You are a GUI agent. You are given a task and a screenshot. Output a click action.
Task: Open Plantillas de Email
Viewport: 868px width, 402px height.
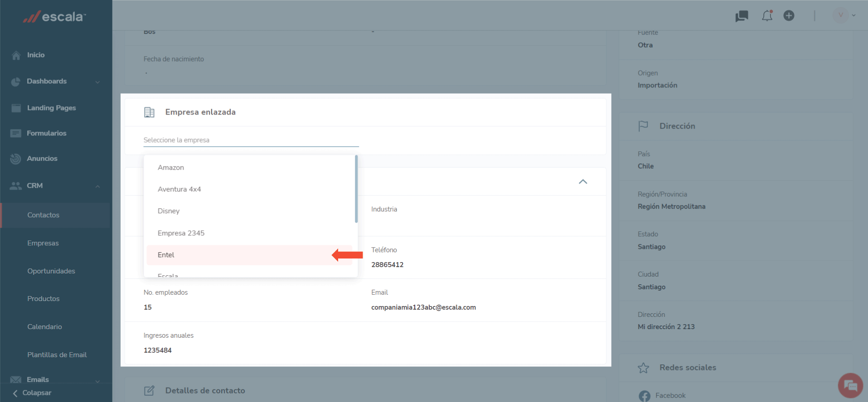57,355
